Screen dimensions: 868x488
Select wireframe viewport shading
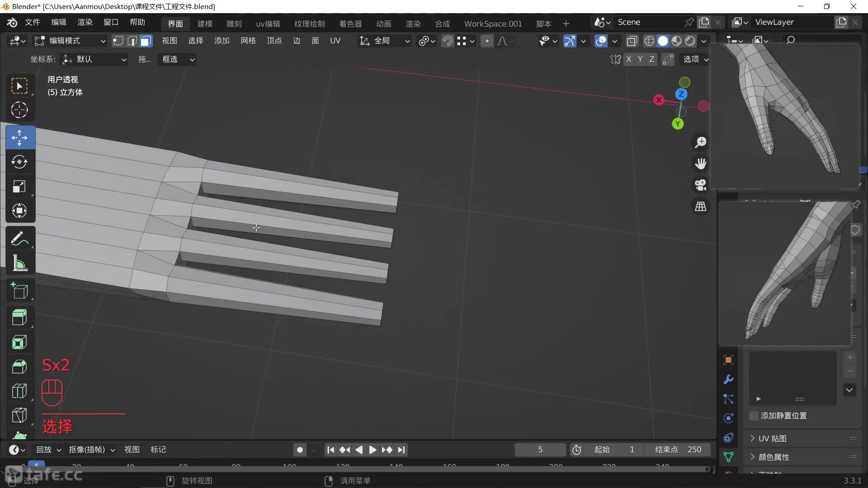649,41
